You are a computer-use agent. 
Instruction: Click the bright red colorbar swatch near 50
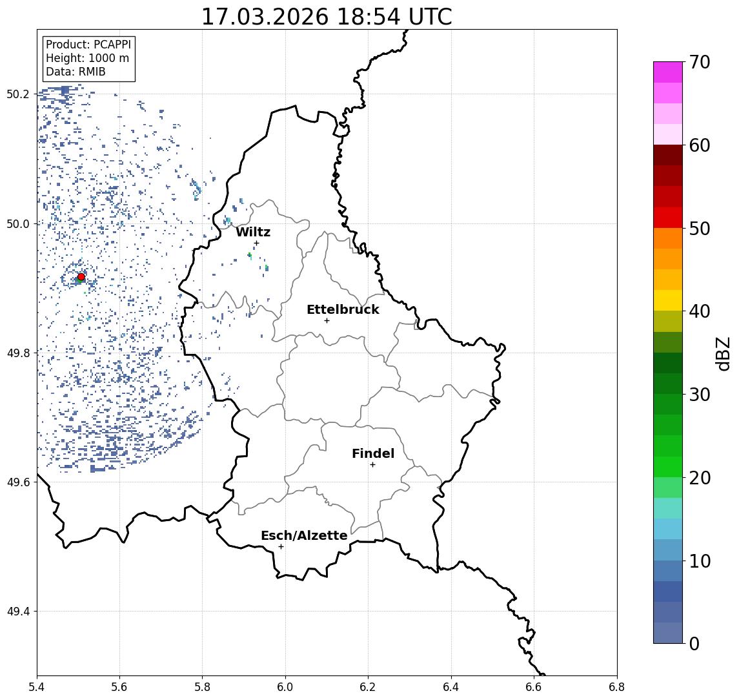pos(668,218)
